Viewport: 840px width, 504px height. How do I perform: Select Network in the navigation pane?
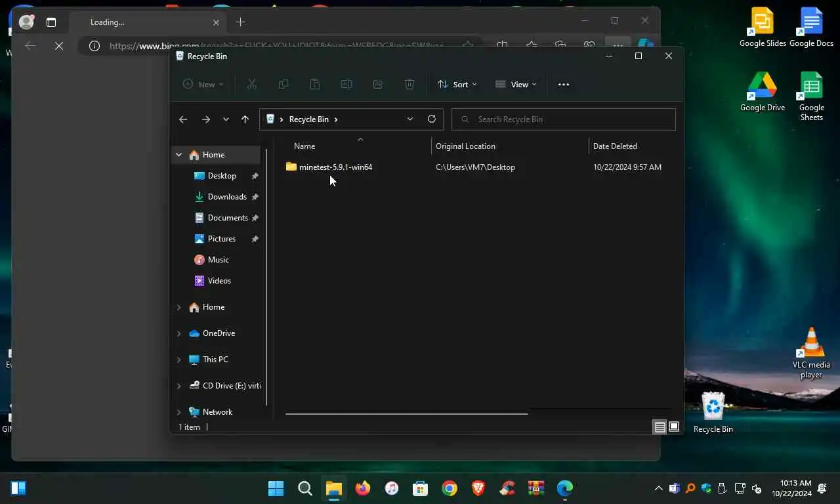coord(217,412)
